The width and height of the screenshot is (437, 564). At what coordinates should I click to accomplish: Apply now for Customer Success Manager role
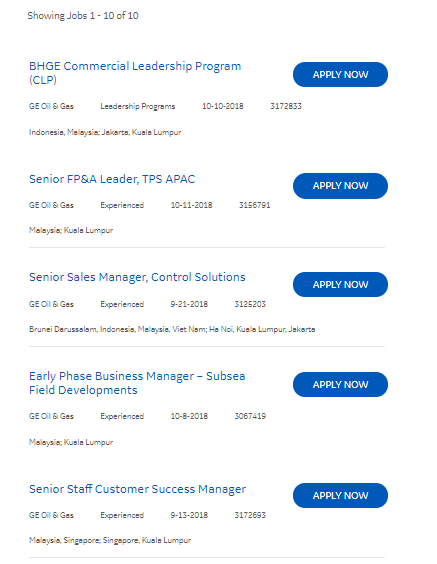(340, 495)
